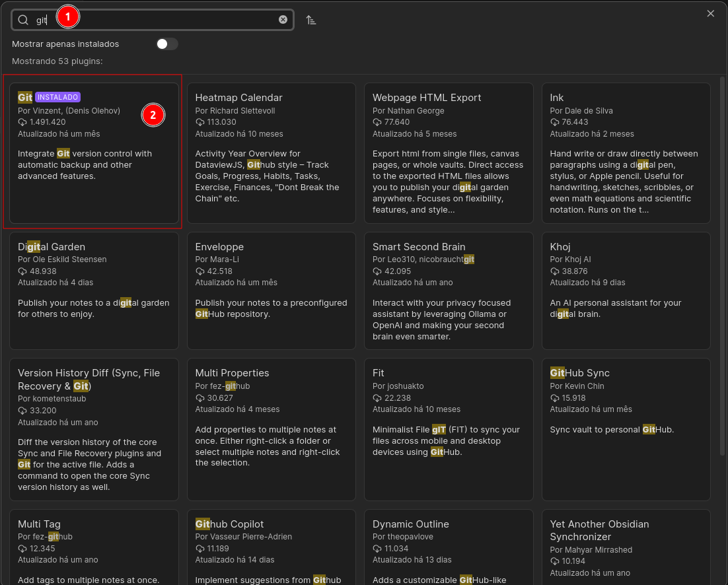Click 'Atualizado há 14 dias' text
Viewport: 728px width, 585px height.
pos(235,560)
